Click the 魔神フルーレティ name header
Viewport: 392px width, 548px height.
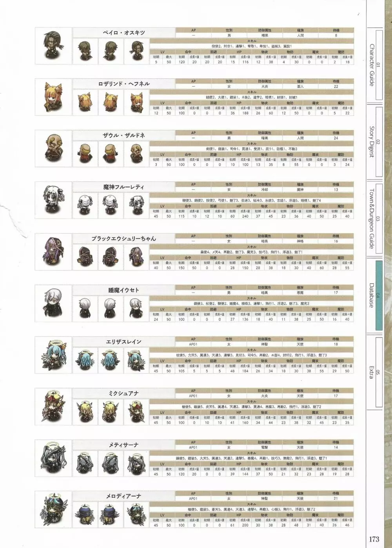(x=123, y=187)
